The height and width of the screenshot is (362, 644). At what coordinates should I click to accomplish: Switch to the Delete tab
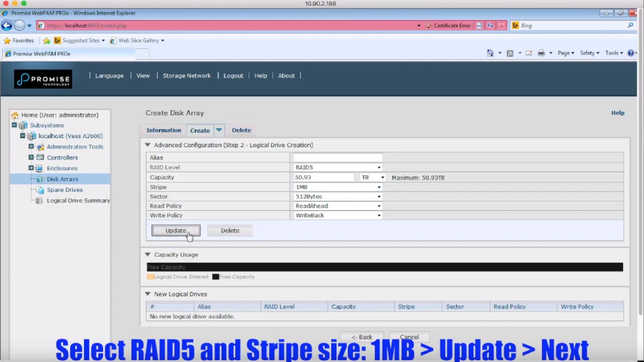click(241, 130)
